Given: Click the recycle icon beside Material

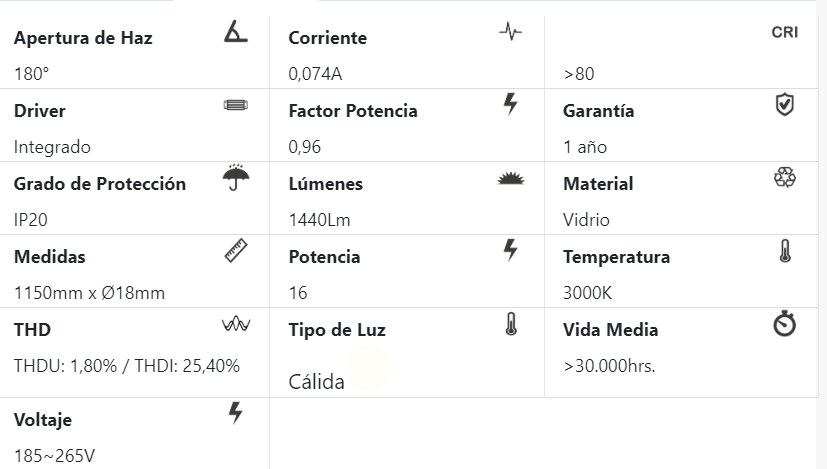Looking at the screenshot, I should tap(785, 177).
